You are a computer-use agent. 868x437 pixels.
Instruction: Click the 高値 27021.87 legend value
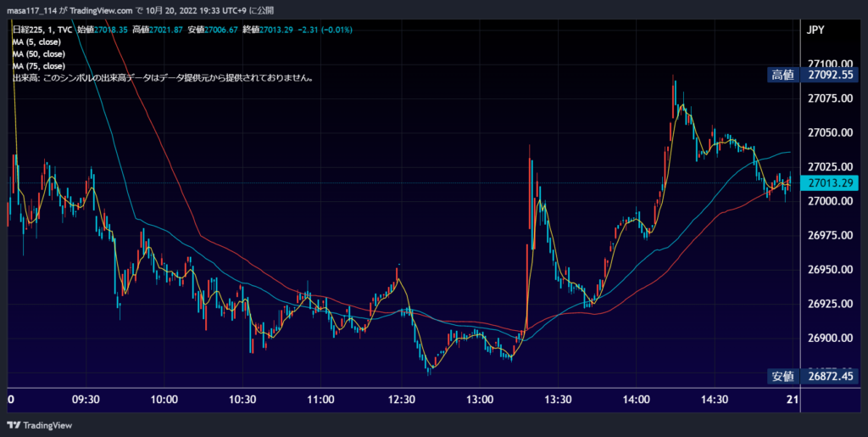[x=157, y=30]
